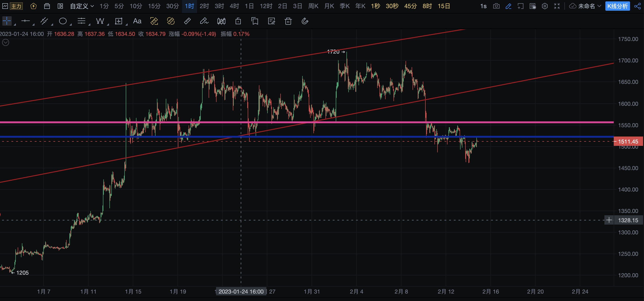Click the share icon at top right
The width and height of the screenshot is (644, 301).
(x=637, y=6)
